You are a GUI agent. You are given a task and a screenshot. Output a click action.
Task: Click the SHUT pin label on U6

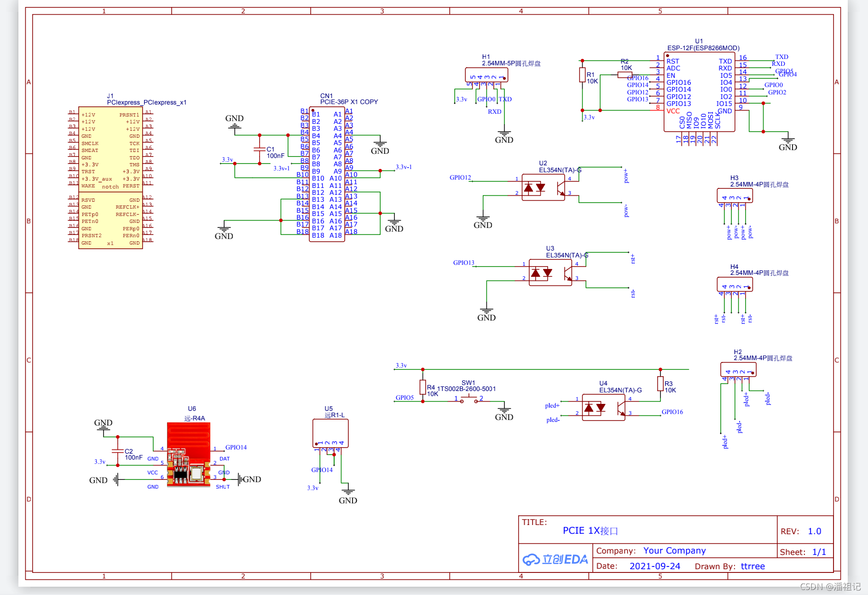[223, 487]
